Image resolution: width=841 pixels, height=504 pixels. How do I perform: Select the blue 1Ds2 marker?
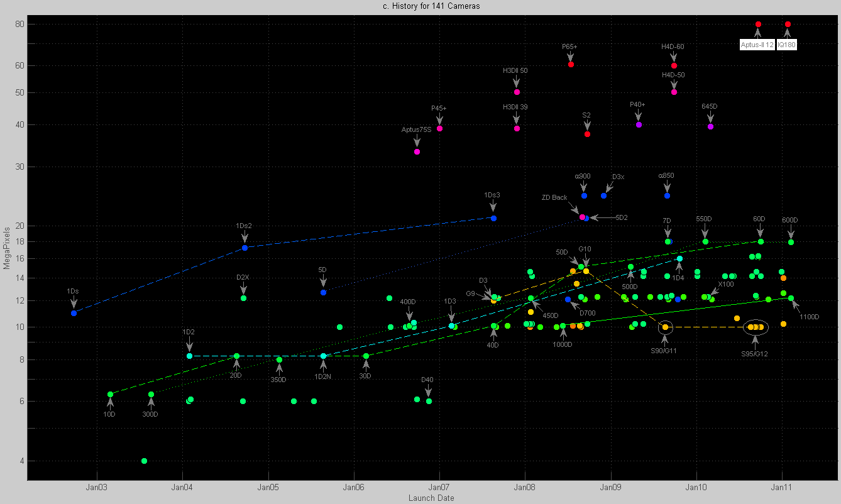pyautogui.click(x=245, y=248)
